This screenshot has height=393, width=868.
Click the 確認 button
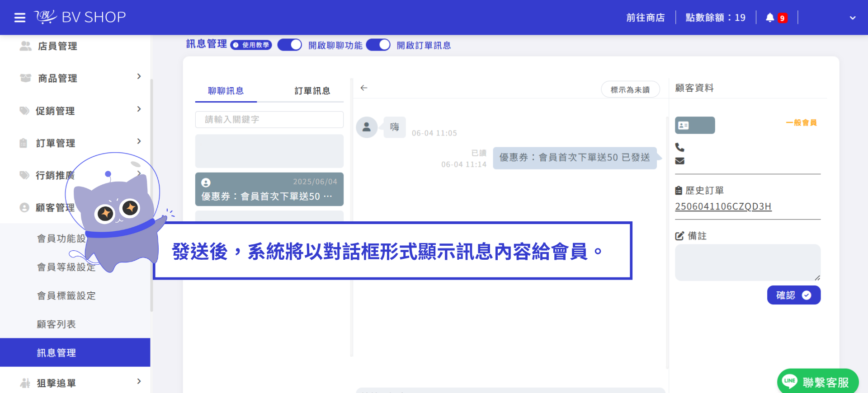794,295
